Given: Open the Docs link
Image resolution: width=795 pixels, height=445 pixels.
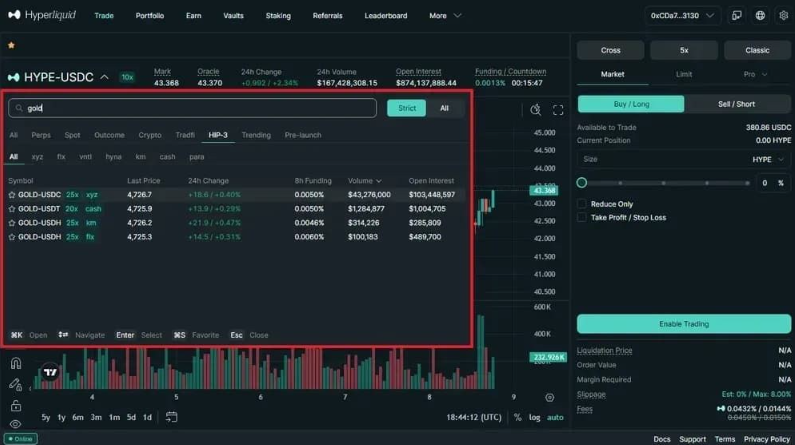Looking at the screenshot, I should (x=662, y=439).
